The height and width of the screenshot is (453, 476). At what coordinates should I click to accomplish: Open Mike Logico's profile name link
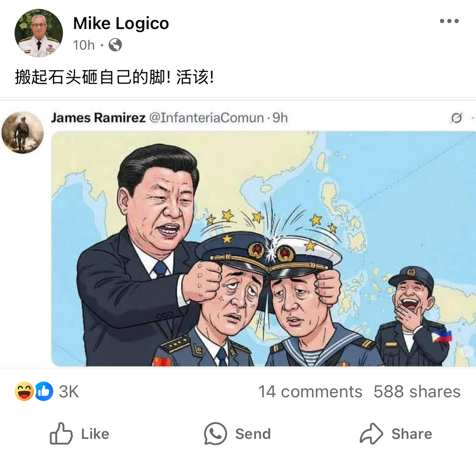click(x=121, y=23)
